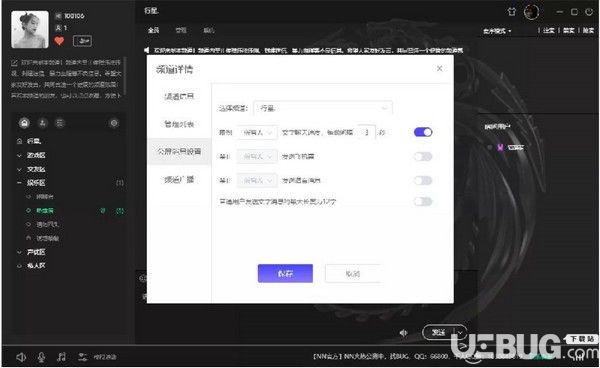Image resolution: width=600 pixels, height=368 pixels.
Task: Click the seconds interval input field
Action: (x=366, y=132)
